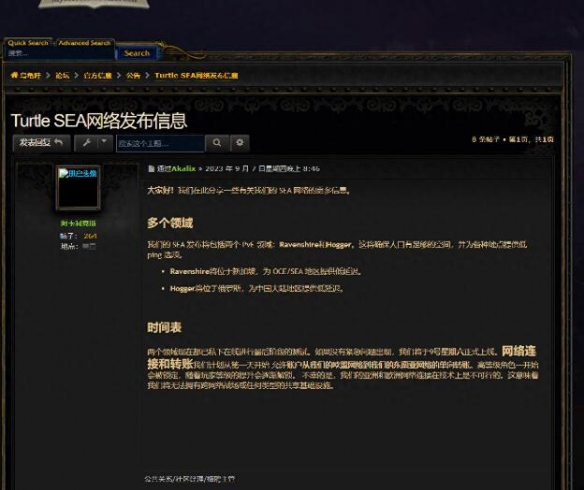584x490 pixels.
Task: Click the user avatar thumbnail
Action: tap(78, 188)
